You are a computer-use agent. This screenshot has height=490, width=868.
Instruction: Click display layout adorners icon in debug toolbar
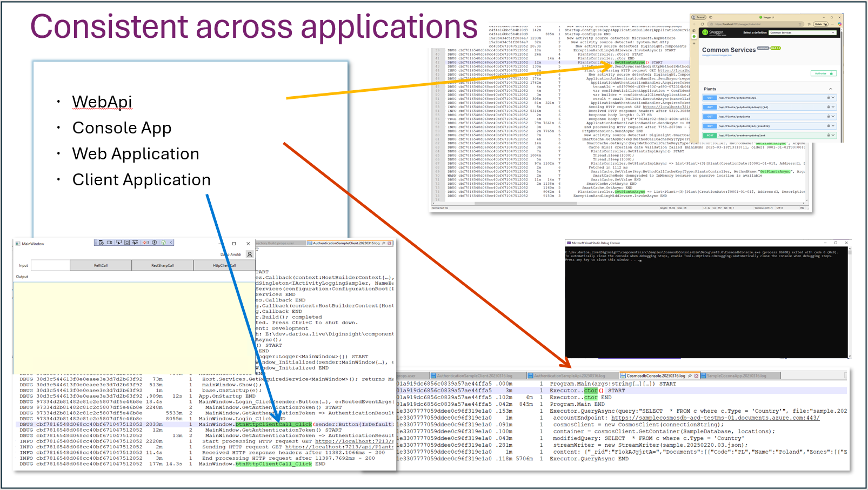[127, 243]
